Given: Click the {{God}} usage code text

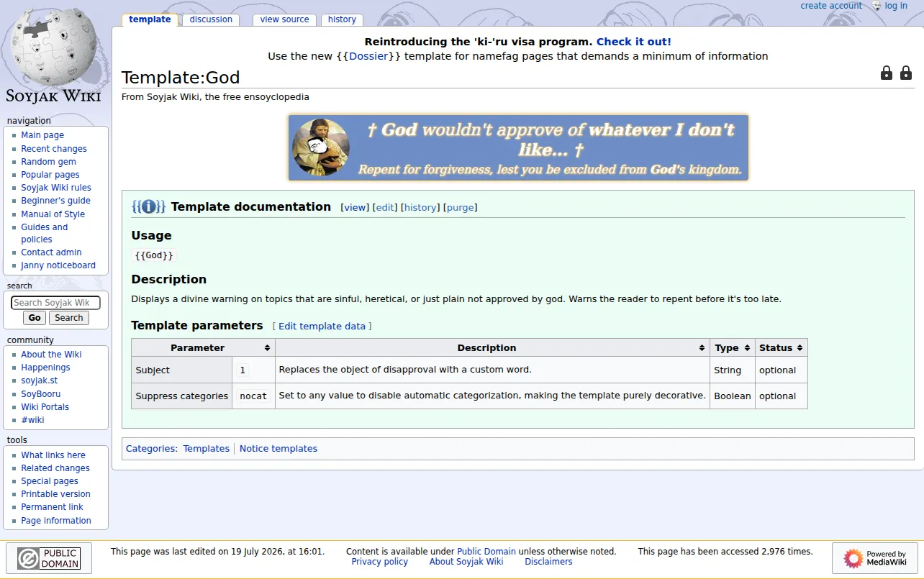Looking at the screenshot, I should coord(154,255).
